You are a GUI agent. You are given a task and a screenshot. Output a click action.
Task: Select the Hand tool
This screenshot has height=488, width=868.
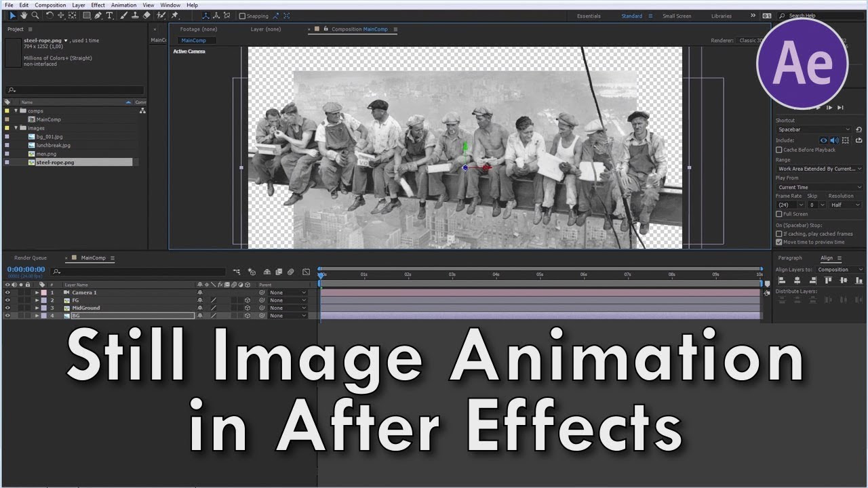[x=24, y=16]
